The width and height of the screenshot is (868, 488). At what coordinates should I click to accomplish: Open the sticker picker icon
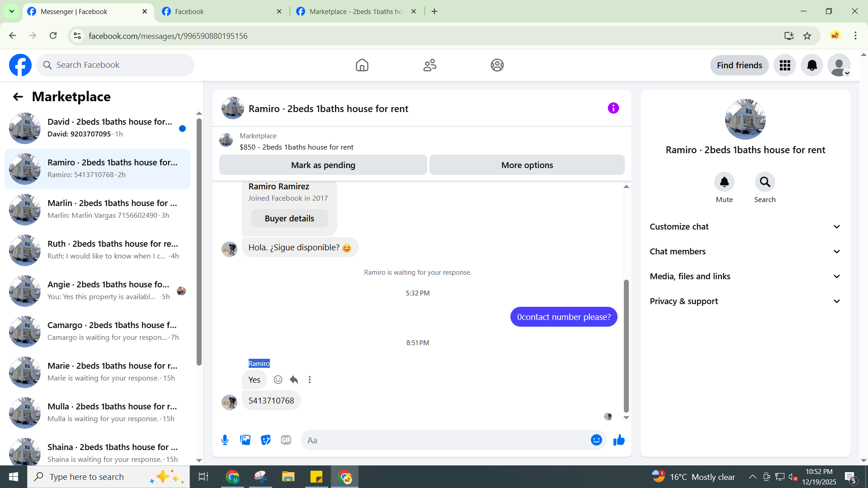point(266,440)
